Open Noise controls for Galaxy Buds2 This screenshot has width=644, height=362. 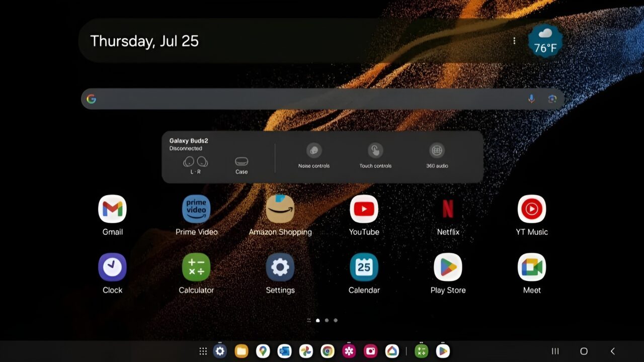point(314,156)
